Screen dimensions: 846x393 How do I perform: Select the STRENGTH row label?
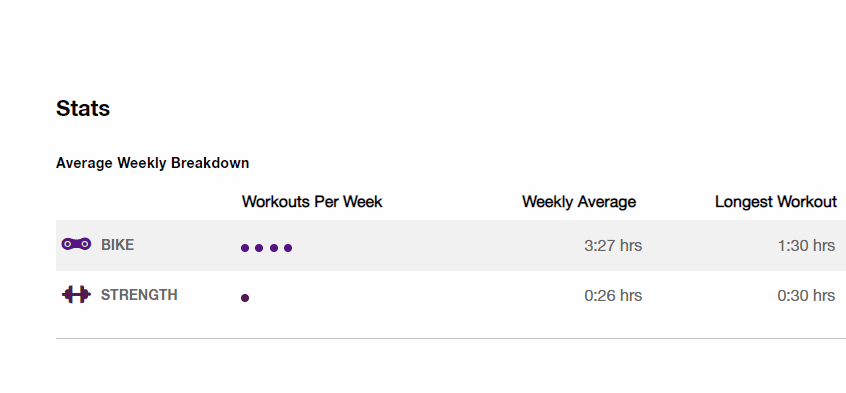click(x=139, y=295)
